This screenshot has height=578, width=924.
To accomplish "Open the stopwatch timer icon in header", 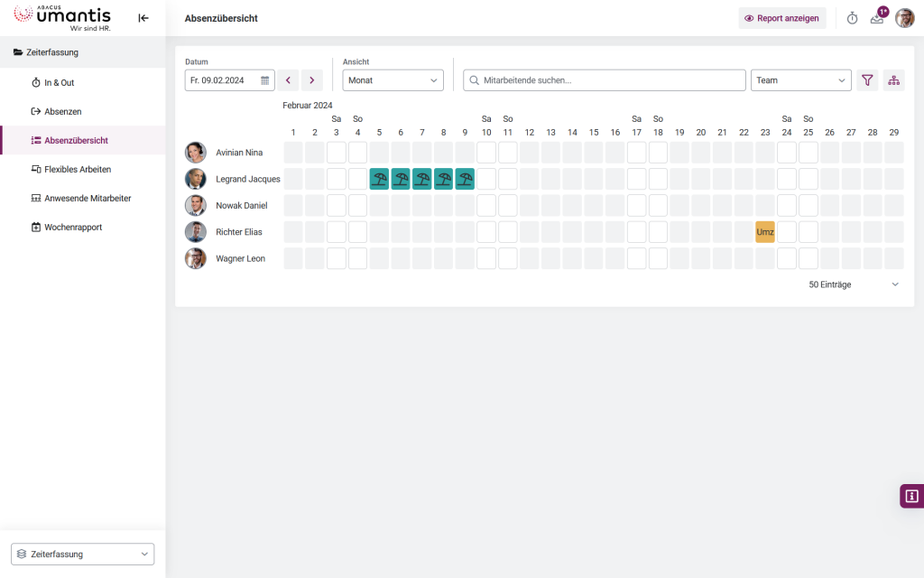I will coord(852,18).
